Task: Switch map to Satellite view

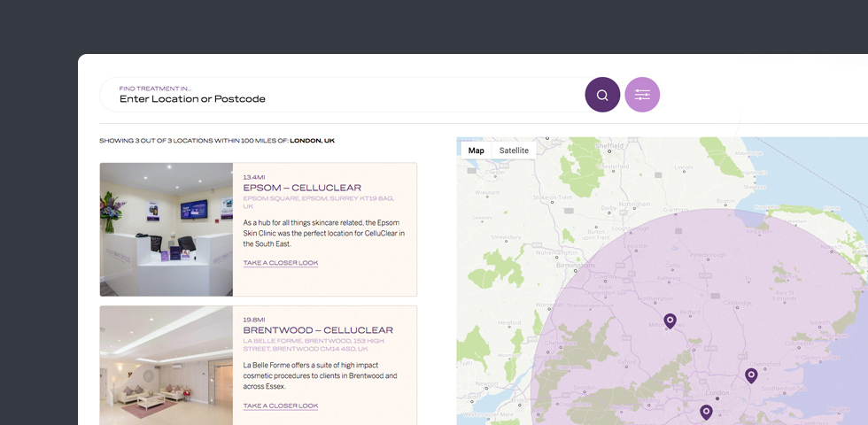Action: (x=514, y=151)
